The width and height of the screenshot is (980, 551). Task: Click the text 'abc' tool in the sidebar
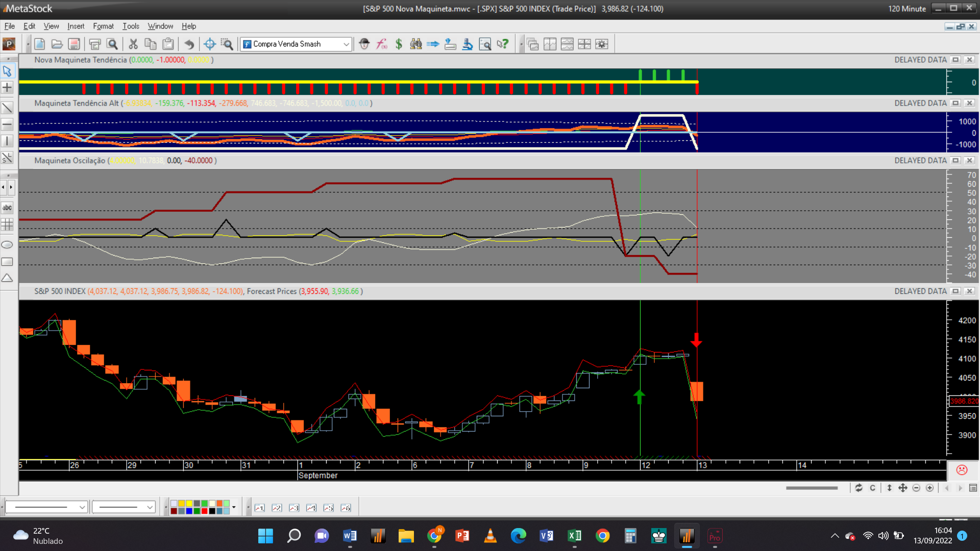point(7,208)
